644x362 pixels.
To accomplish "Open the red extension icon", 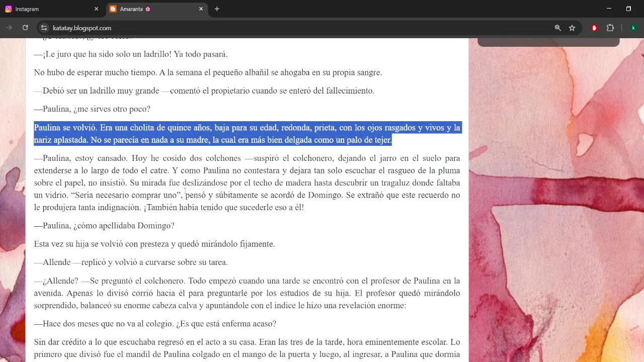I will coord(594,28).
